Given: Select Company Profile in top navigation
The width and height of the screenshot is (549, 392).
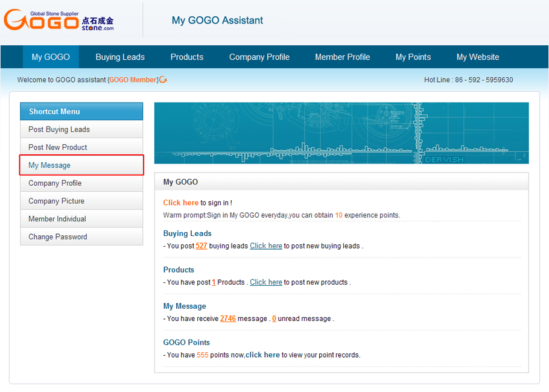Looking at the screenshot, I should click(259, 57).
